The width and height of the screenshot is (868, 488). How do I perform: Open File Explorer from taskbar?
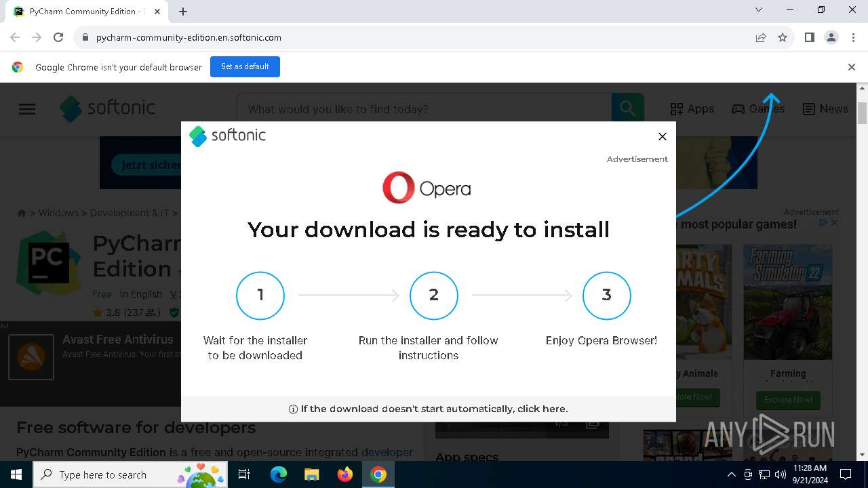[311, 474]
